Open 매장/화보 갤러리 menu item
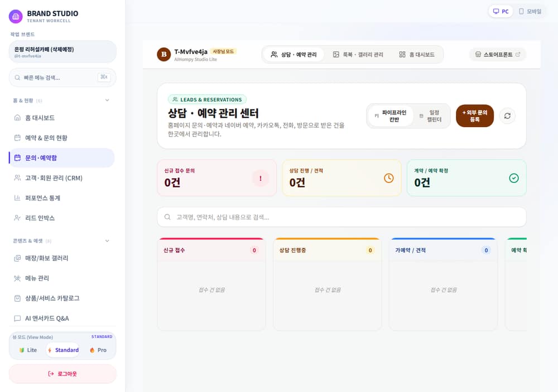 click(61, 258)
